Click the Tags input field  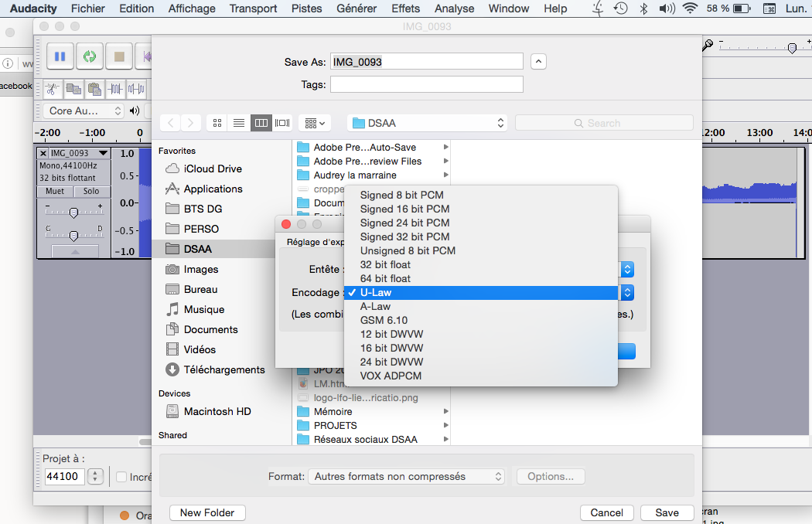(x=426, y=84)
